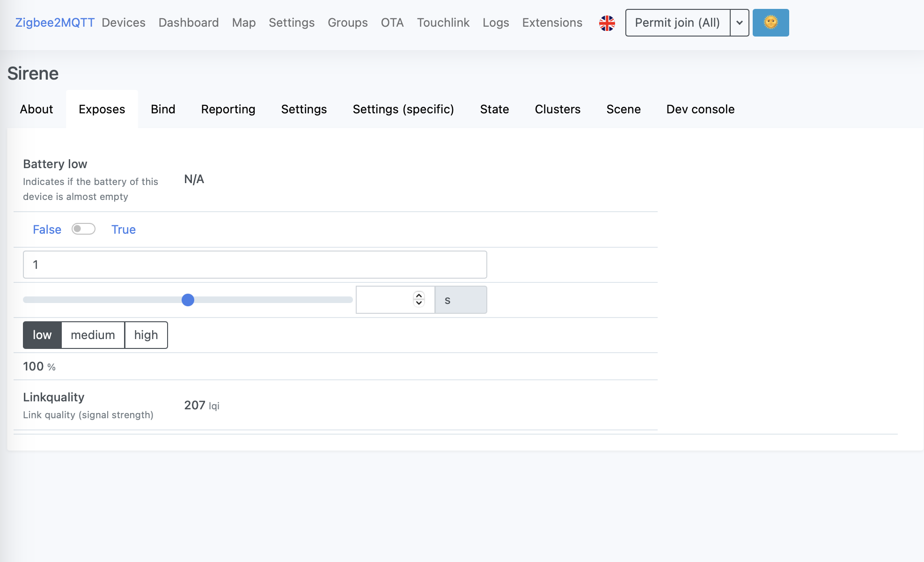Select the high level option

click(x=146, y=335)
